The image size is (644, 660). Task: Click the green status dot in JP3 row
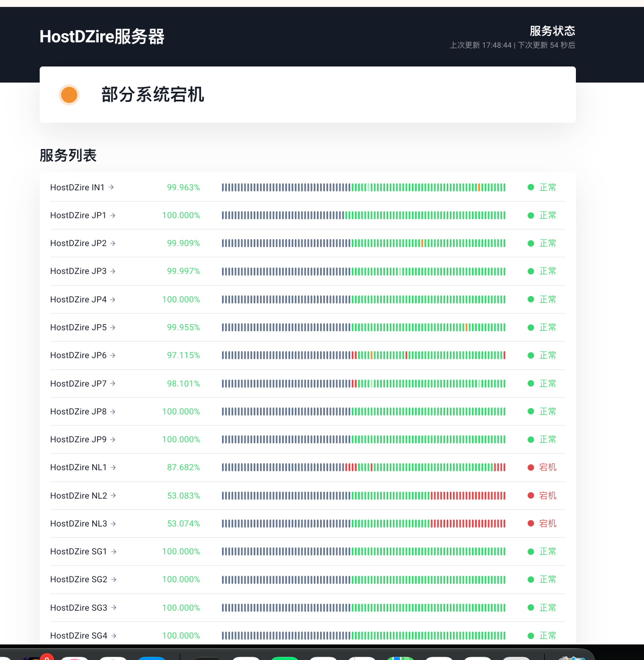531,271
